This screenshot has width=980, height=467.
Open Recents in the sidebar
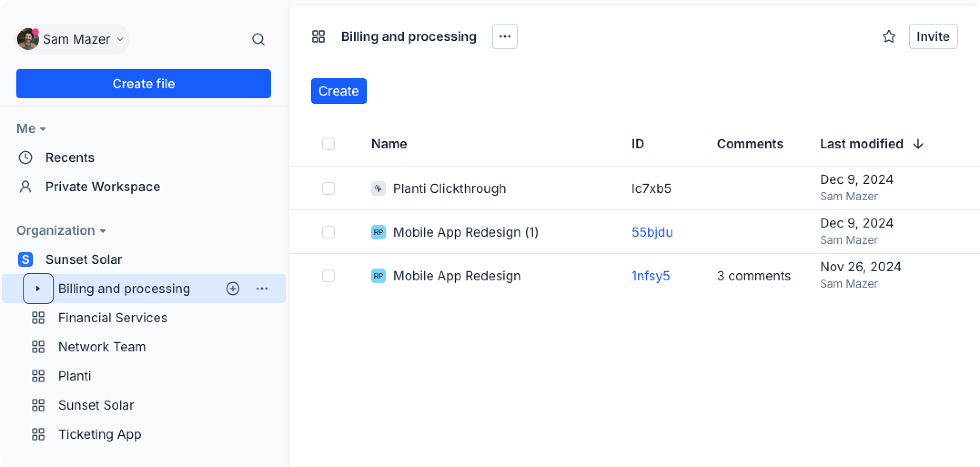pos(70,157)
